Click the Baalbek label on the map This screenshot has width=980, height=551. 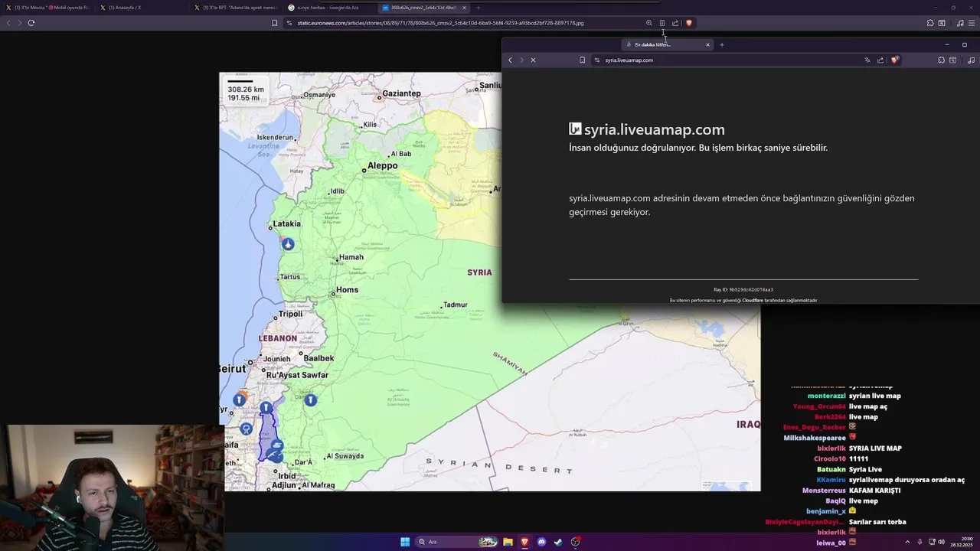pos(318,358)
